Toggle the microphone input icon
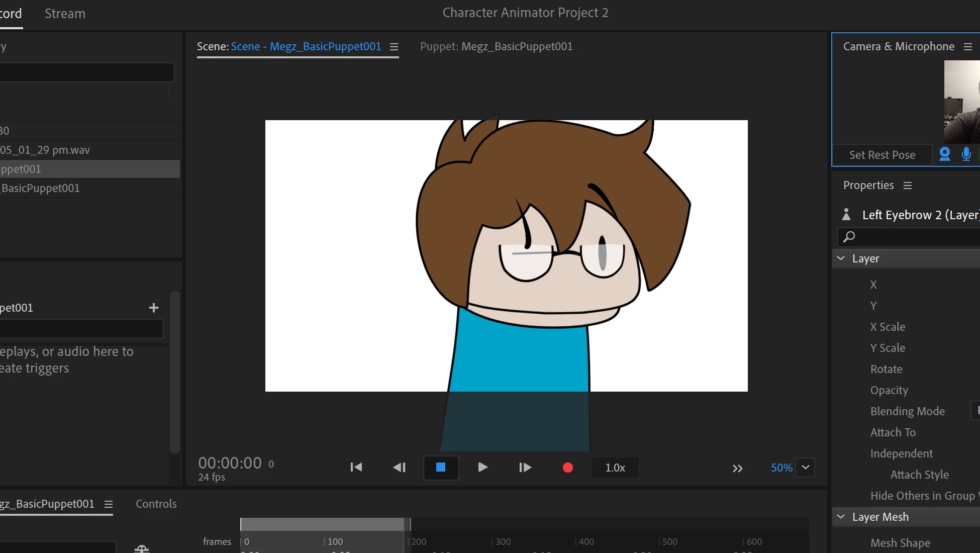Screen dimensions: 980x553 pos(966,154)
